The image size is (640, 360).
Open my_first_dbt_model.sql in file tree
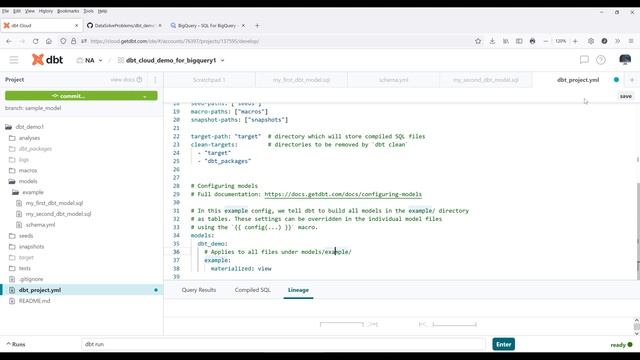pos(54,203)
